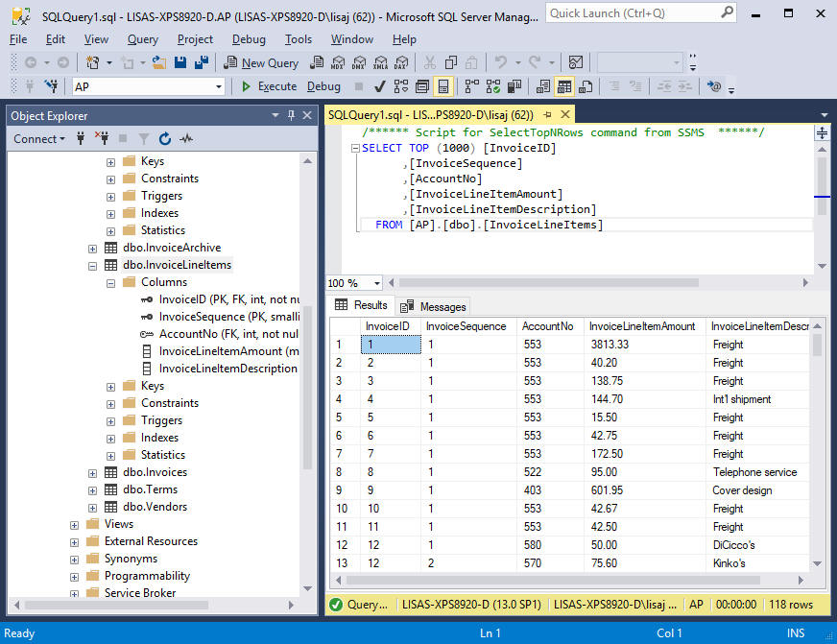Viewport: 837px width, 644px height.
Task: Run the query using the green Execute arrow
Action: 246,86
